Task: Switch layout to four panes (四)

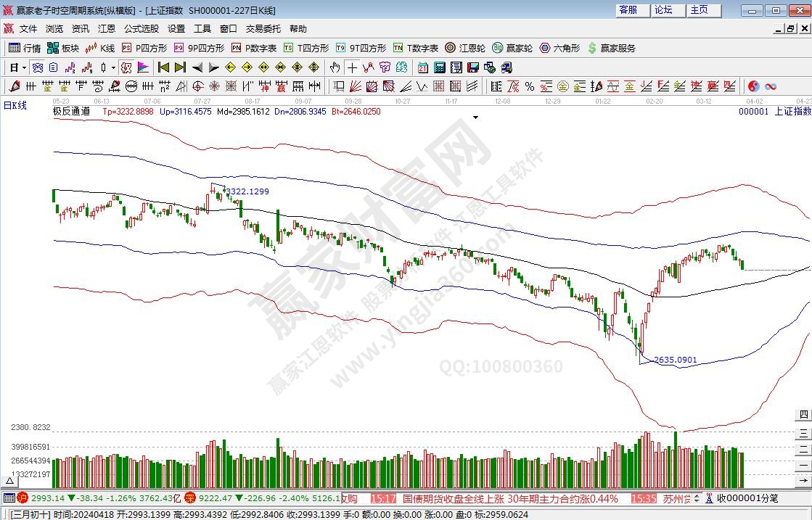Action: click(804, 415)
